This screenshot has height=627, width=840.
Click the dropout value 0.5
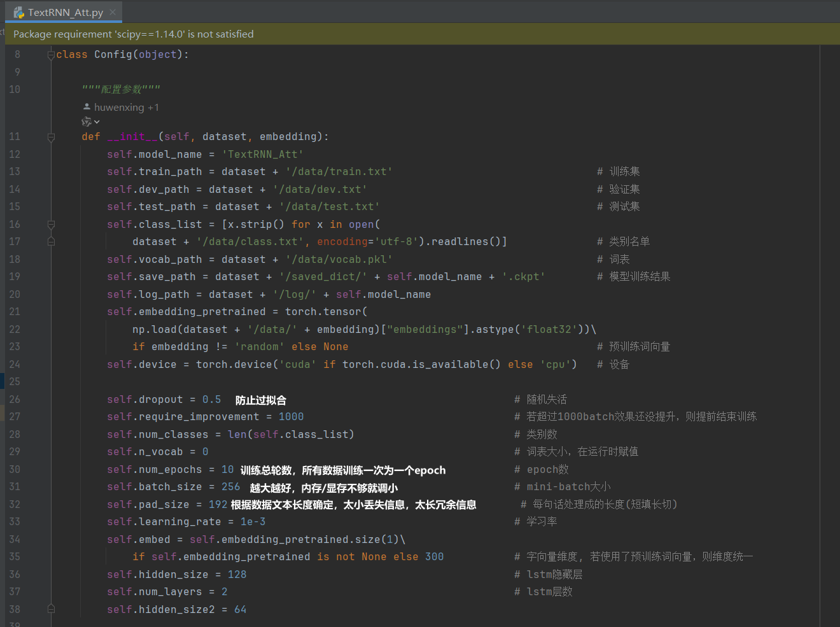tap(211, 400)
